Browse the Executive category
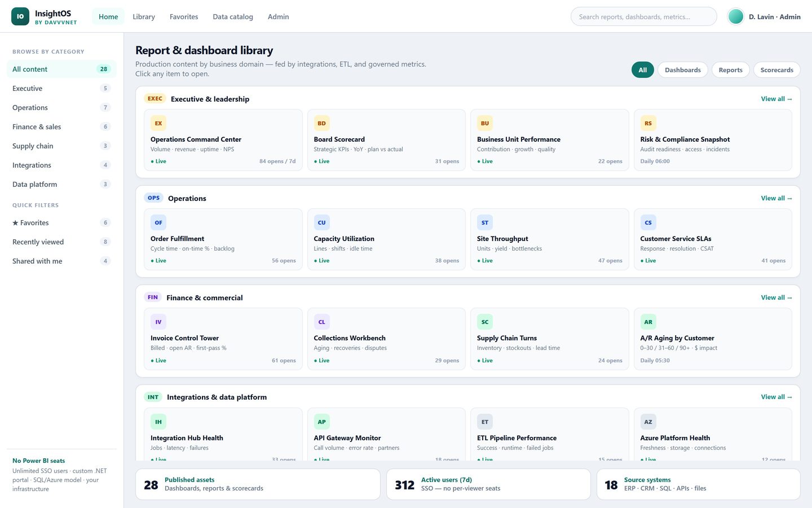812x508 pixels. (x=61, y=88)
